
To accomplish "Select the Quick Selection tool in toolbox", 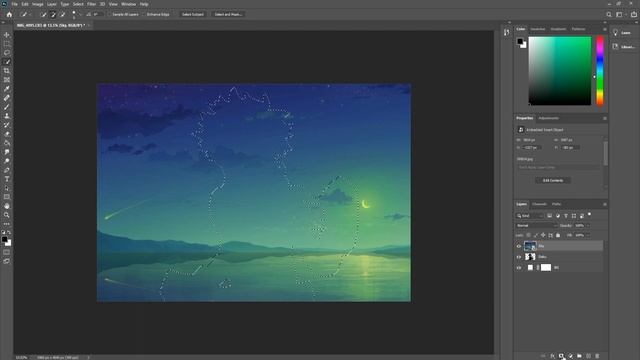I will 7,62.
